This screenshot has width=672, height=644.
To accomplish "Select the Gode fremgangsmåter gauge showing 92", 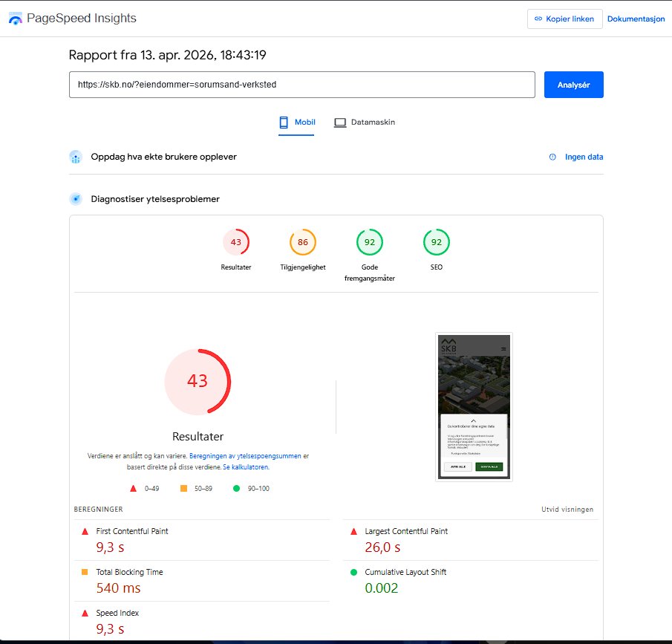I will pyautogui.click(x=369, y=242).
